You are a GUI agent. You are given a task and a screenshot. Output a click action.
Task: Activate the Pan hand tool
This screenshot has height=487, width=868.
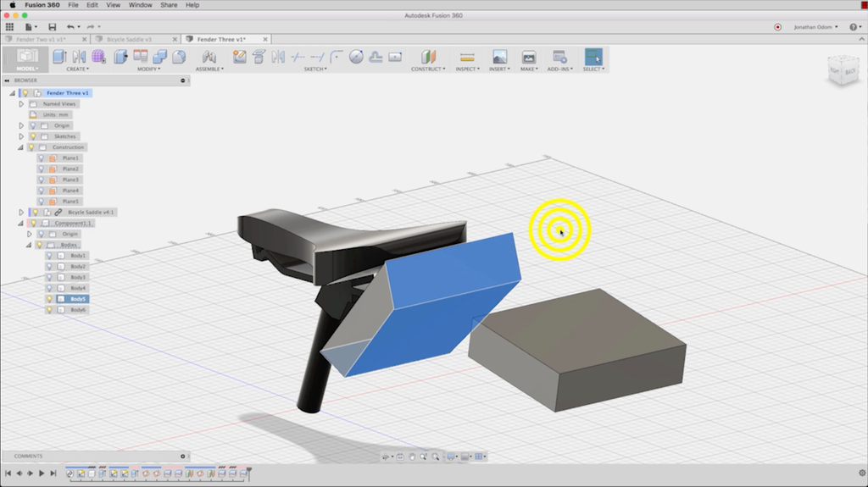click(x=412, y=457)
